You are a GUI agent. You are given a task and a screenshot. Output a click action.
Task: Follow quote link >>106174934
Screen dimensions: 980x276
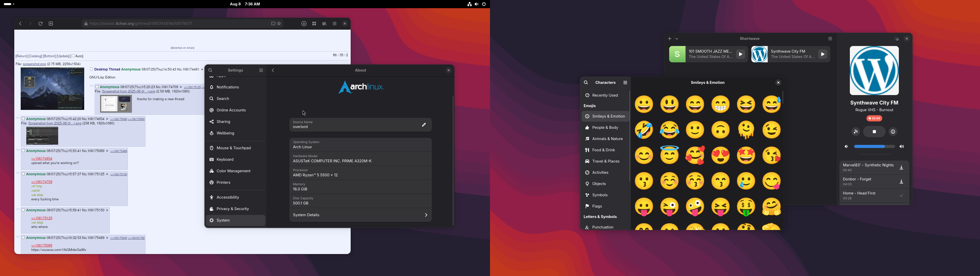[x=42, y=159]
